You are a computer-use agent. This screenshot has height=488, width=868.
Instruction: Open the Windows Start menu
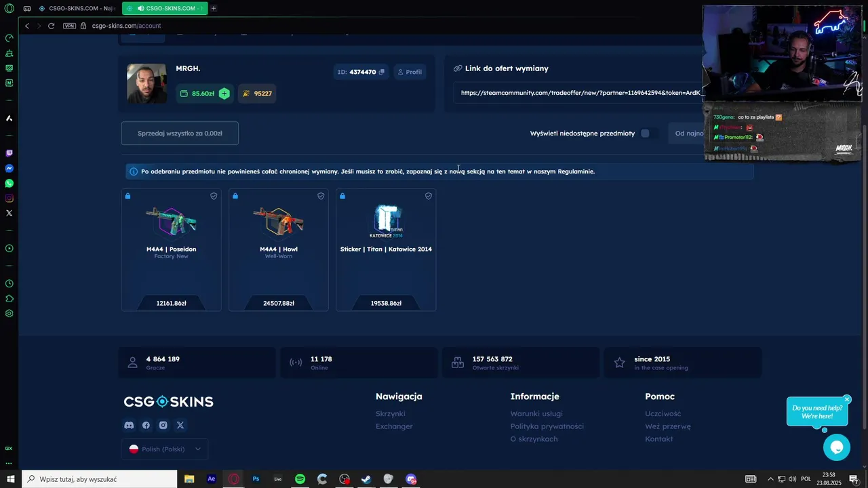pyautogui.click(x=11, y=479)
